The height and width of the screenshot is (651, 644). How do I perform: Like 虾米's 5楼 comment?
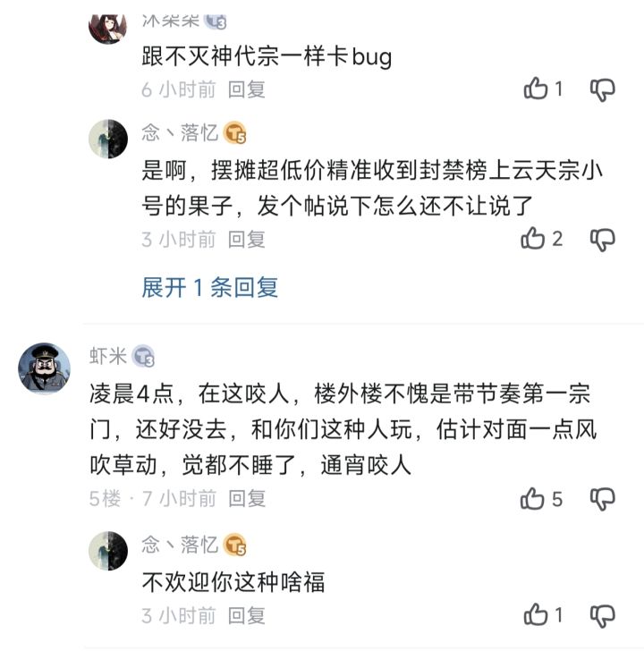click(x=534, y=498)
